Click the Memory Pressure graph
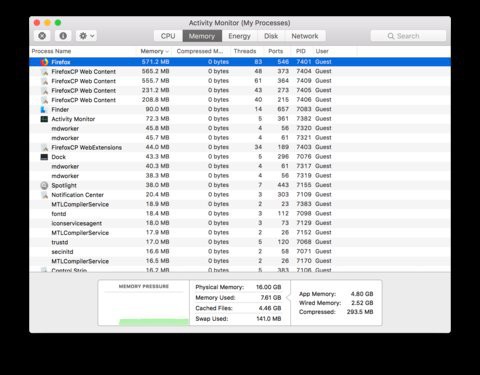The width and height of the screenshot is (480, 375). pyautogui.click(x=144, y=303)
